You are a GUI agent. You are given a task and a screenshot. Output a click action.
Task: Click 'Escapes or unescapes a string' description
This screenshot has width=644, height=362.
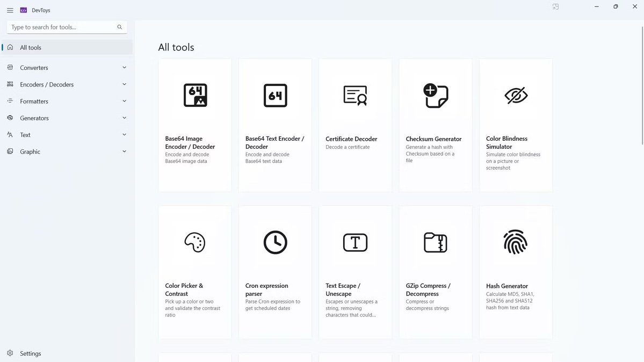point(352,308)
